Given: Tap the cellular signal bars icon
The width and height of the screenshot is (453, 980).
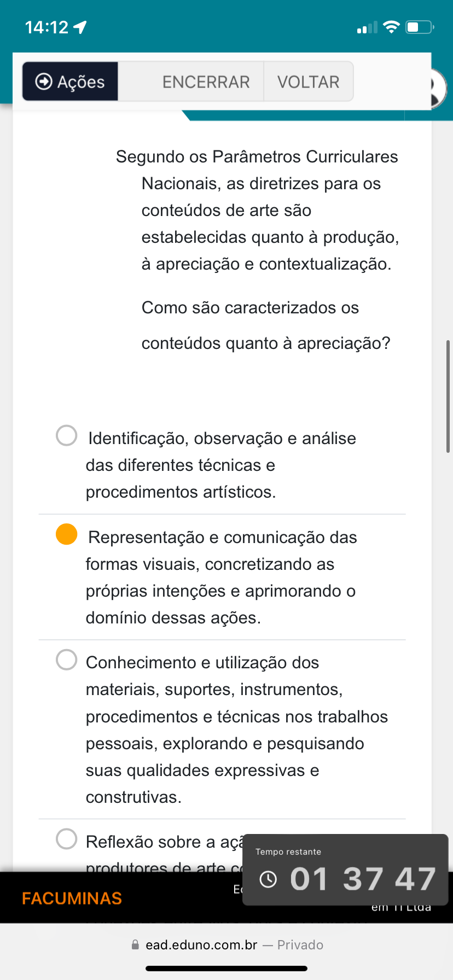Looking at the screenshot, I should pos(367,27).
